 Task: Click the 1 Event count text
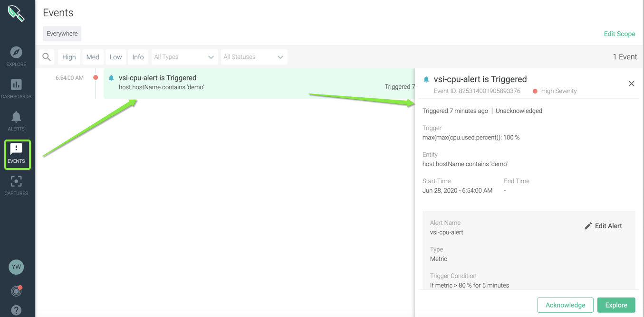(x=625, y=57)
